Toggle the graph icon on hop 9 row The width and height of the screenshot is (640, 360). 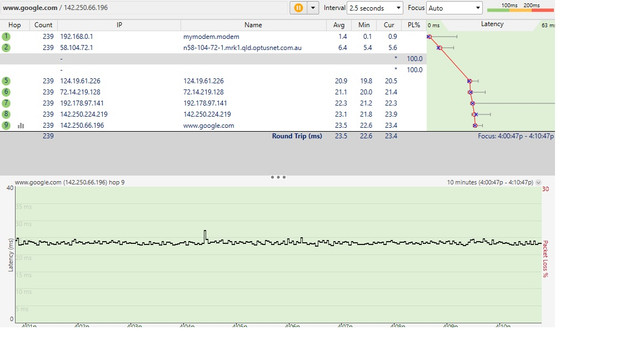tap(21, 126)
